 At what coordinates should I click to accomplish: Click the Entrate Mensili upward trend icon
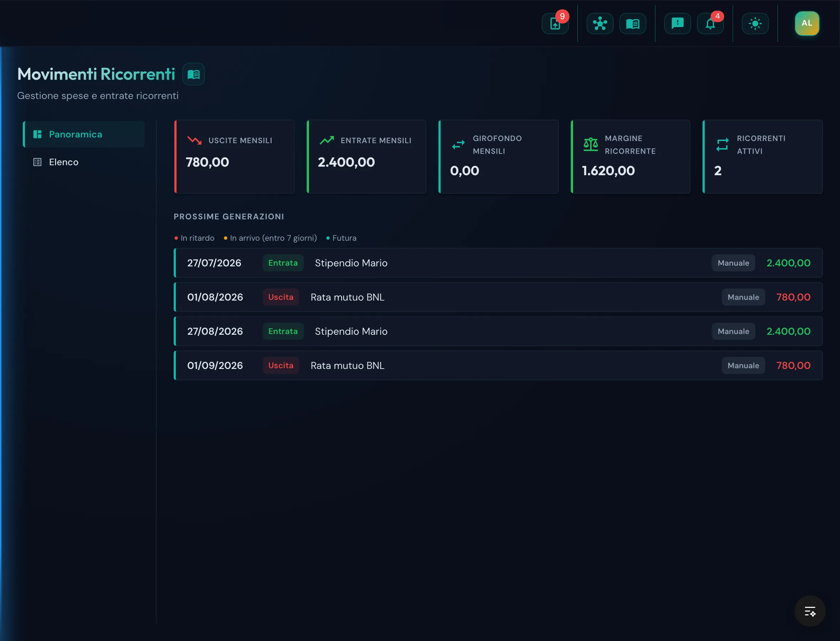coord(327,140)
